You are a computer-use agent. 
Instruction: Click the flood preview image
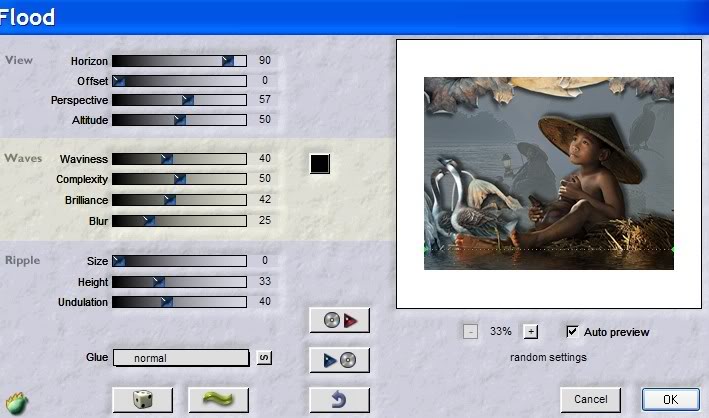[x=549, y=173]
